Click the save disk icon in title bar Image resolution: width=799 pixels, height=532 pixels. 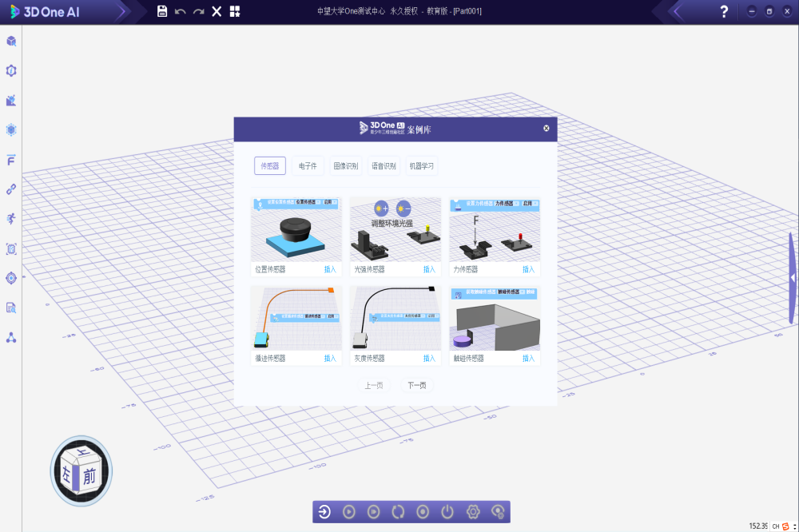(162, 11)
